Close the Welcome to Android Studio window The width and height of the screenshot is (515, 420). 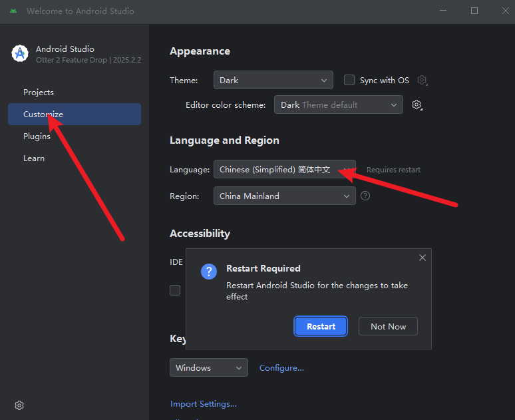[506, 11]
